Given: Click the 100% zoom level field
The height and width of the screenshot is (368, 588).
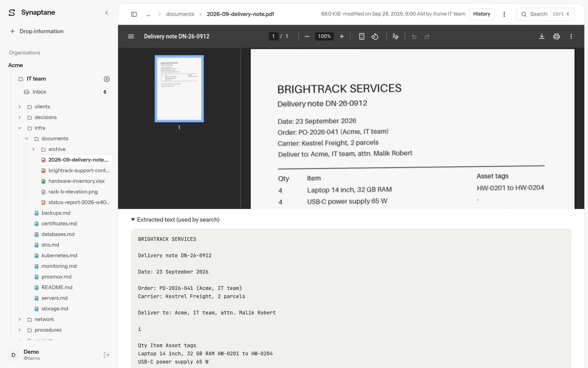Looking at the screenshot, I should pyautogui.click(x=324, y=36).
